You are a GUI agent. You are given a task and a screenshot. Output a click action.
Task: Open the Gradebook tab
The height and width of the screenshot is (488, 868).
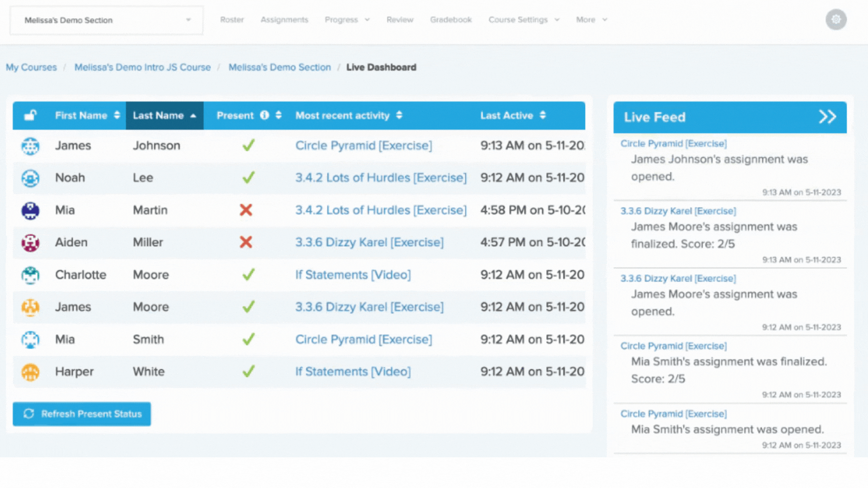(x=451, y=20)
